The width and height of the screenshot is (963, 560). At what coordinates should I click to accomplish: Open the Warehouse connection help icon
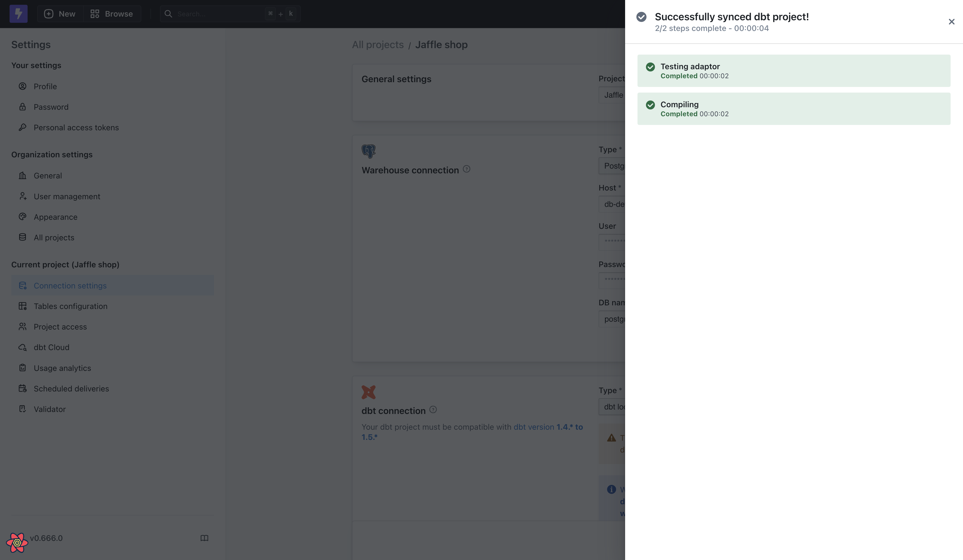point(467,169)
